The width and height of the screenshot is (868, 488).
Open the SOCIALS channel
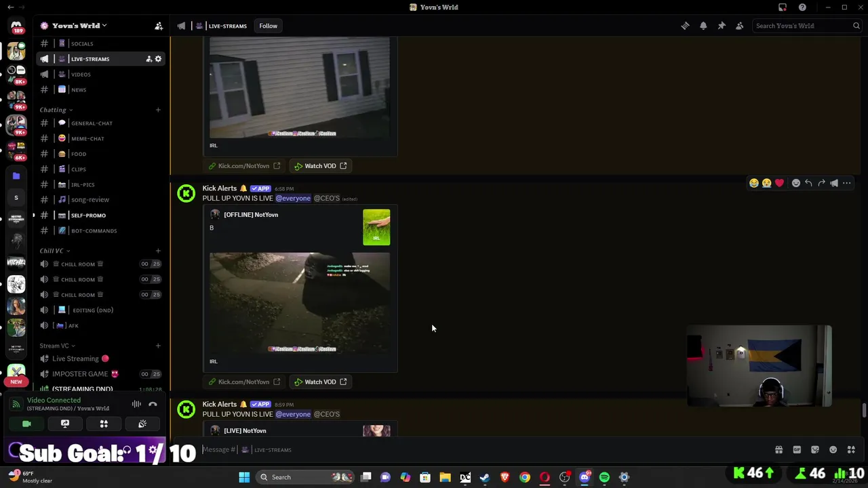point(101,43)
